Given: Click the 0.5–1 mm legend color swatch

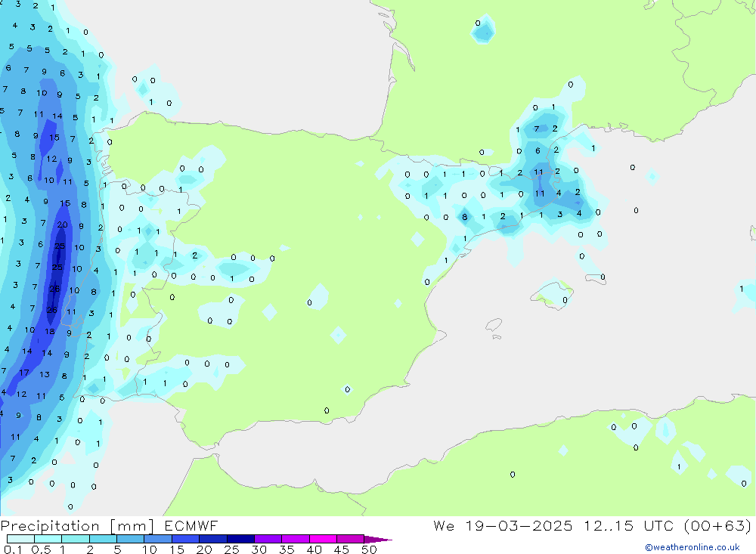Looking at the screenshot, I should click(x=48, y=539).
